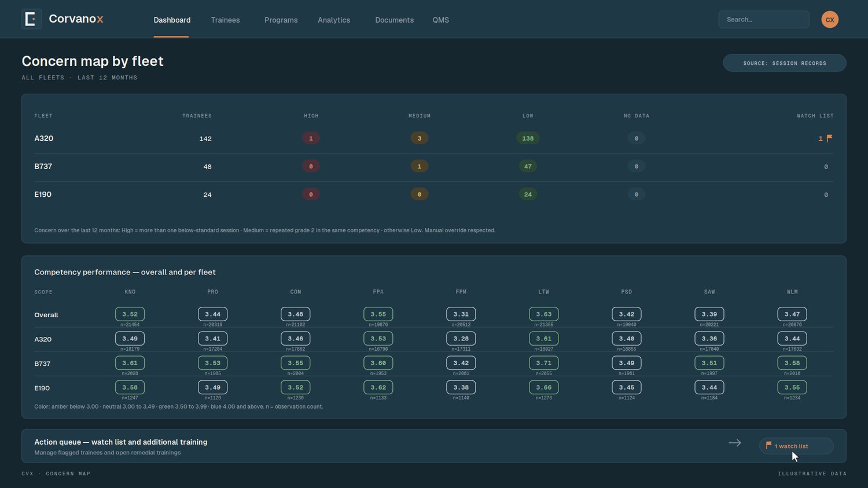Screen dimensions: 868x488
Task: Open the Analytics tab
Action: click(x=334, y=20)
